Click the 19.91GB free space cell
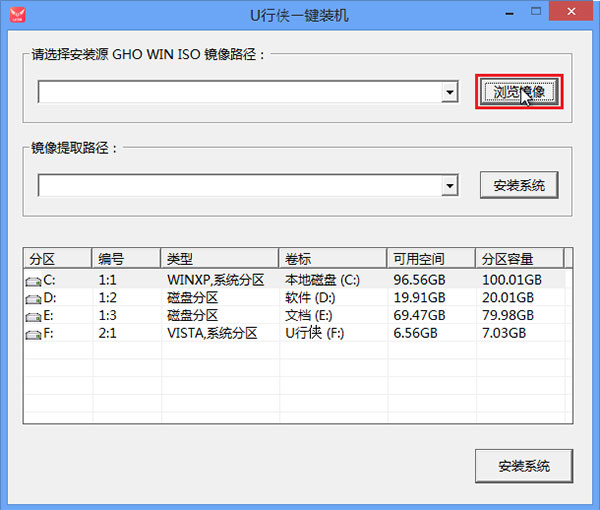The width and height of the screenshot is (600, 510). point(419,298)
